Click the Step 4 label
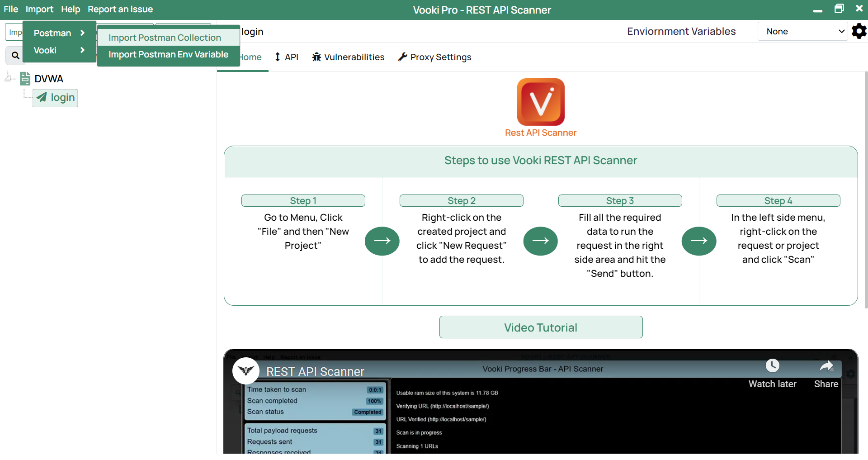 (778, 200)
